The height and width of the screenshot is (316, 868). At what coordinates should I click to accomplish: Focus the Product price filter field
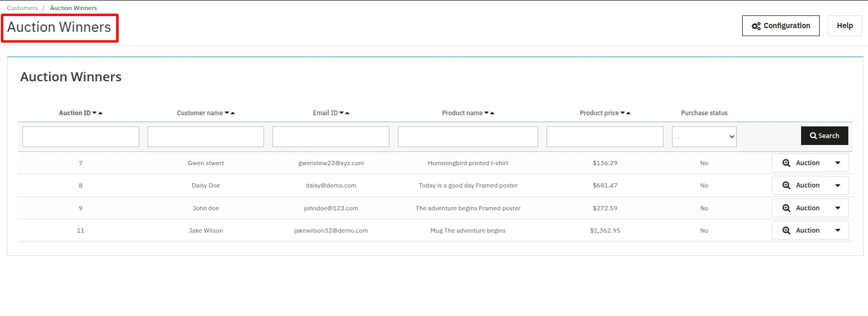pos(605,136)
